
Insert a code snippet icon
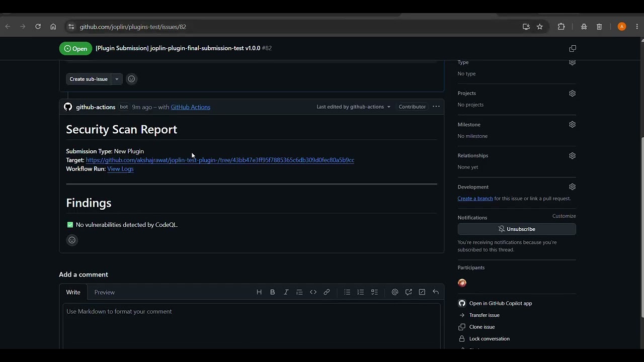[x=313, y=292]
